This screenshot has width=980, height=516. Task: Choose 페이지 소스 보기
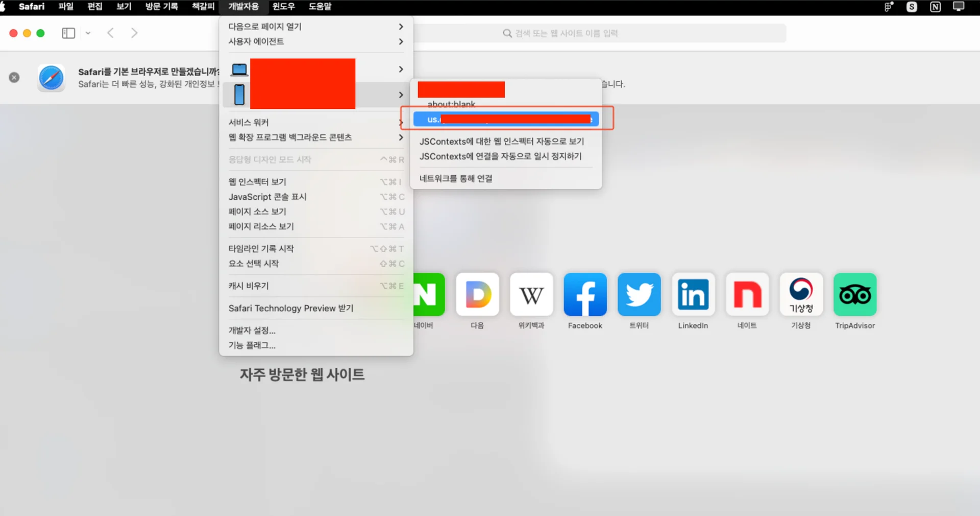click(x=316, y=212)
